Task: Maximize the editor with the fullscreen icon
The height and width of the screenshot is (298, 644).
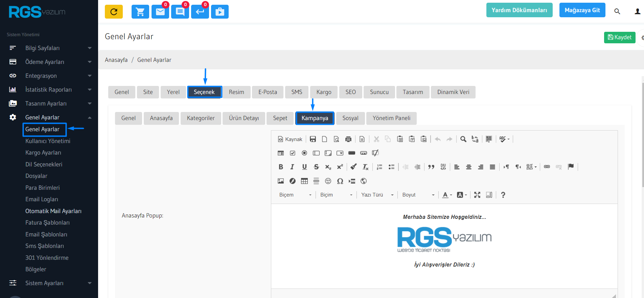Action: 477,195
